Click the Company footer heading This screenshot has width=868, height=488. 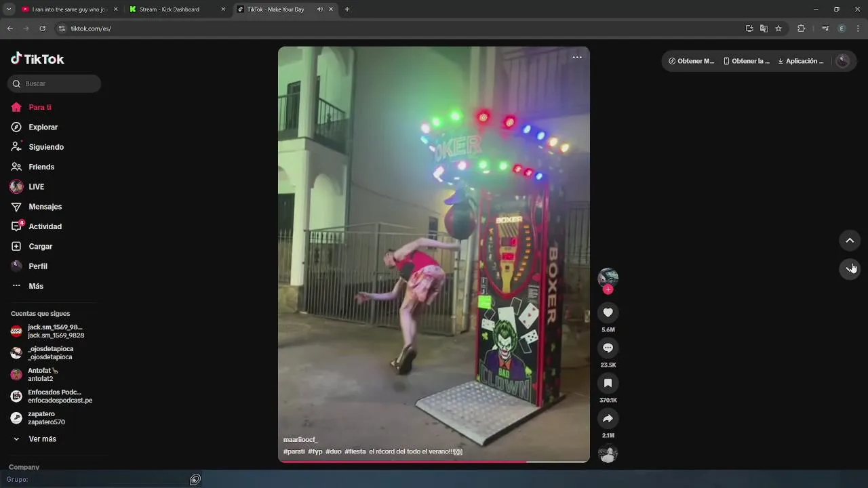(x=24, y=467)
